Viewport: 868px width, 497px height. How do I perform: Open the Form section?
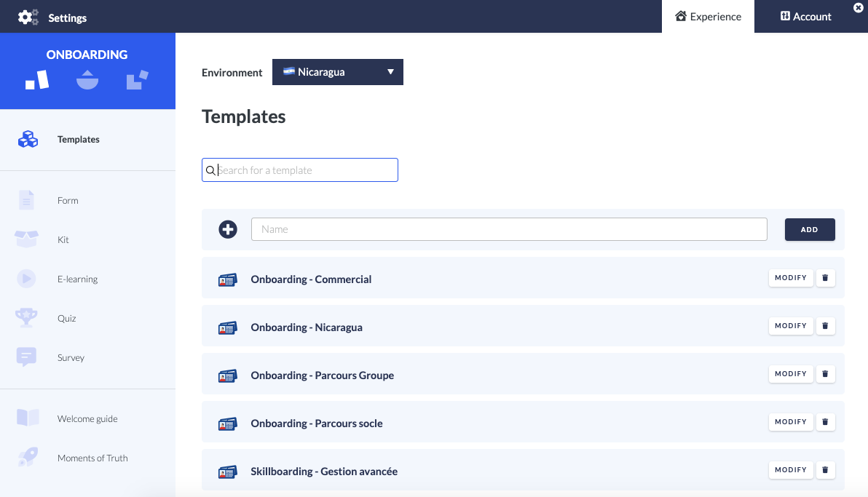[x=68, y=200]
